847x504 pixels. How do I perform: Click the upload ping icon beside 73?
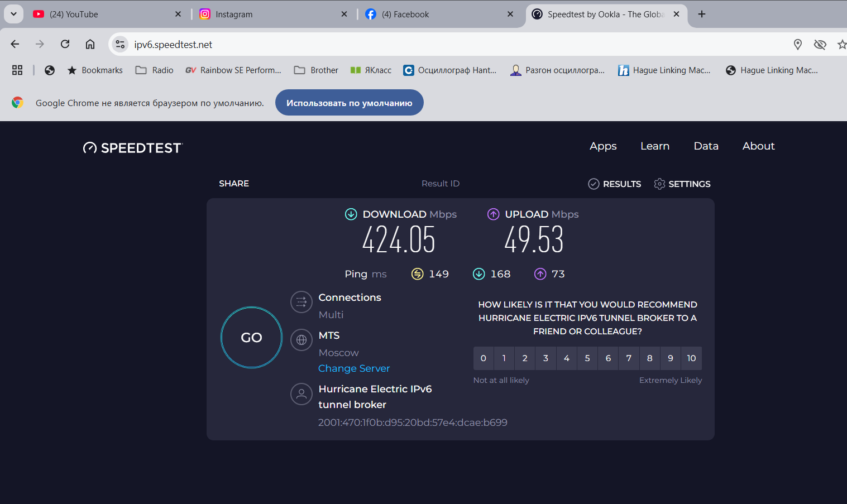coord(540,274)
